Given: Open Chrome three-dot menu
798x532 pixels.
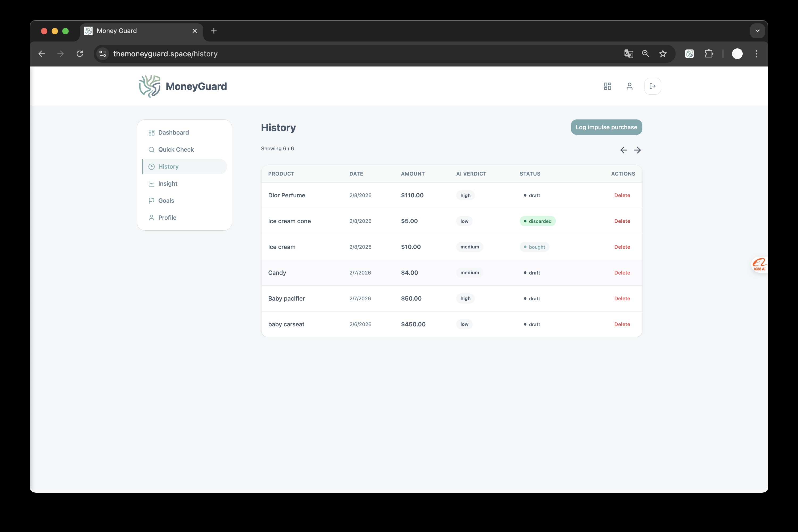Looking at the screenshot, I should click(756, 54).
